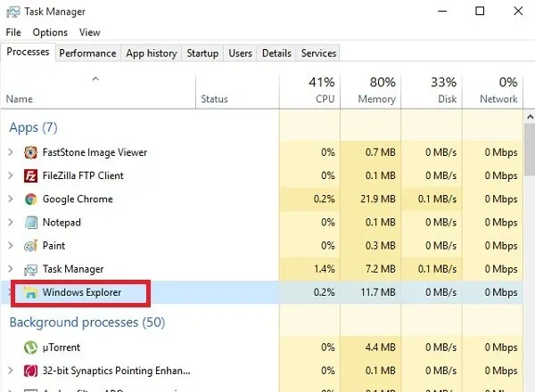Open the Users tab

(x=240, y=53)
